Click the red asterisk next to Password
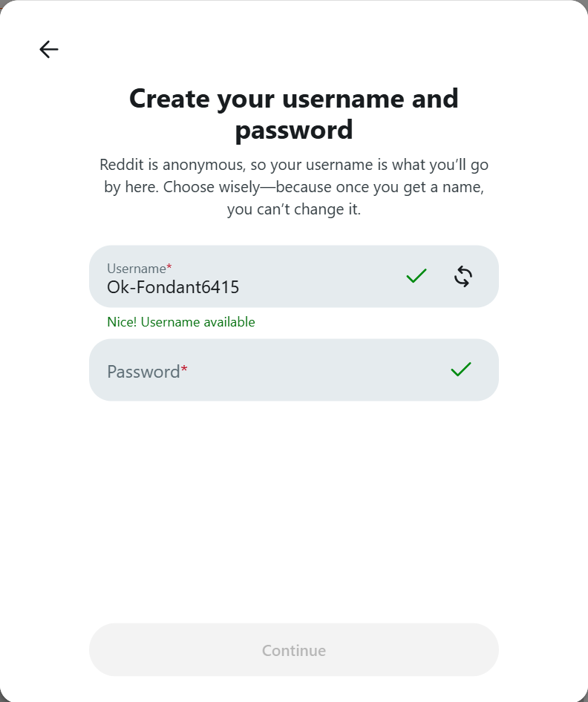The width and height of the screenshot is (588, 702). pyautogui.click(x=184, y=372)
